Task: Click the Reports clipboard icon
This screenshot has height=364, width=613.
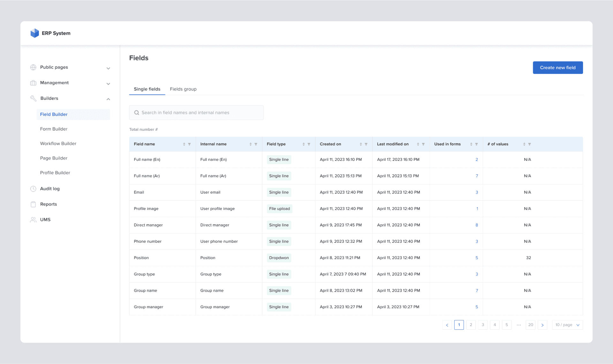Action: (x=34, y=204)
